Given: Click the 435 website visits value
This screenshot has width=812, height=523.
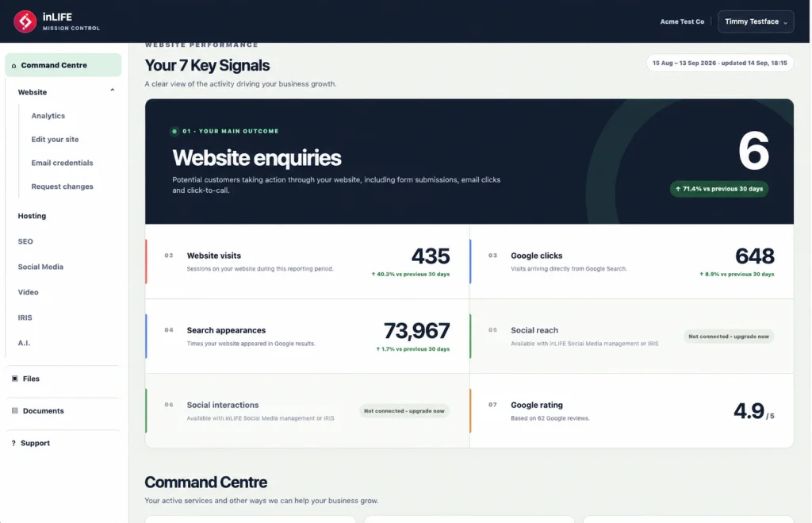Looking at the screenshot, I should tap(431, 256).
